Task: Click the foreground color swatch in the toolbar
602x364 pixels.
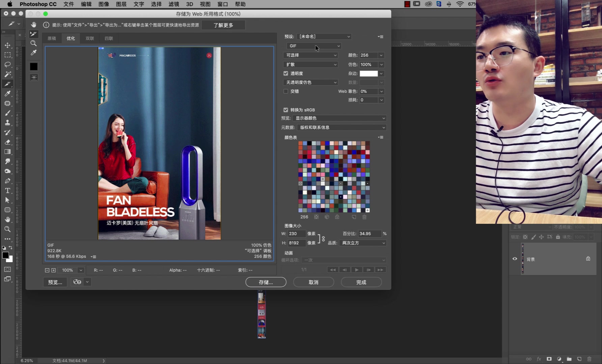Action: (x=5, y=255)
